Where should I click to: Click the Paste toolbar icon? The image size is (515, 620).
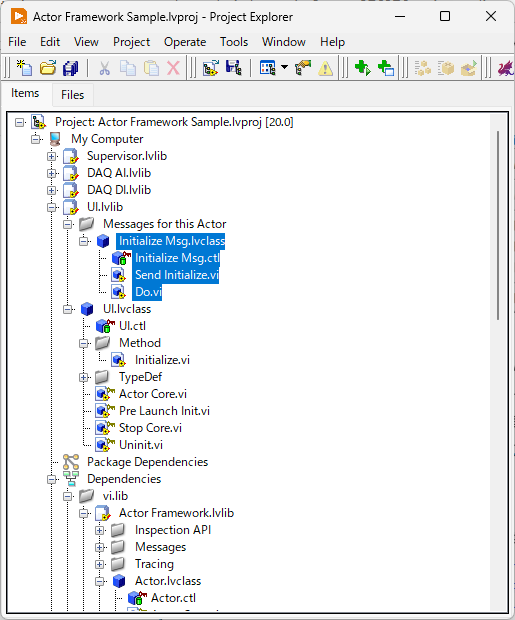point(151,68)
